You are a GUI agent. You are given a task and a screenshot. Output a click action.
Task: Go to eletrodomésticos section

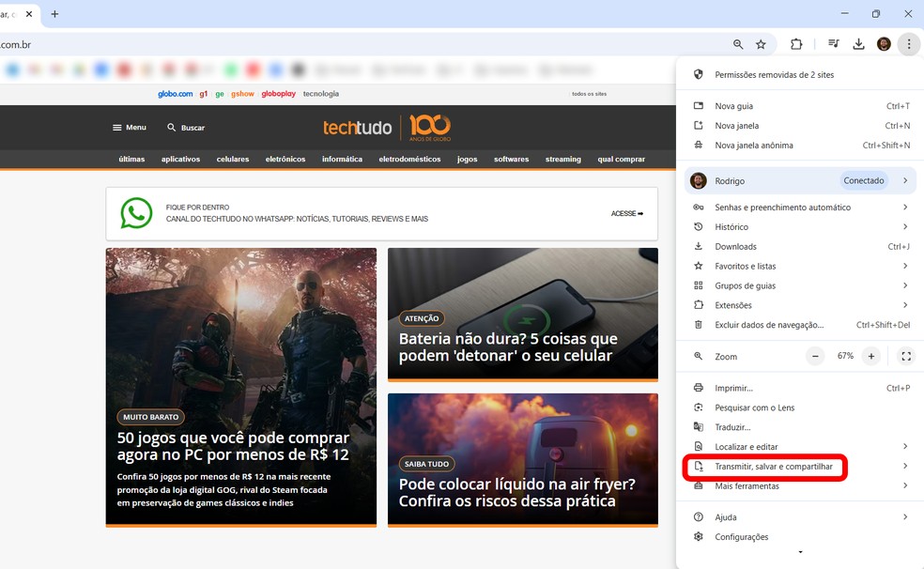409,159
